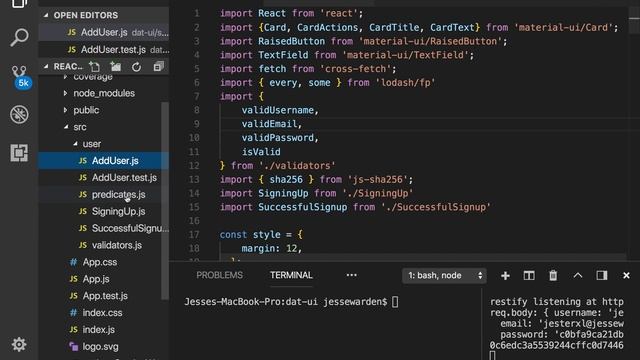
Task: Open validators.js file
Action: tap(104, 245)
